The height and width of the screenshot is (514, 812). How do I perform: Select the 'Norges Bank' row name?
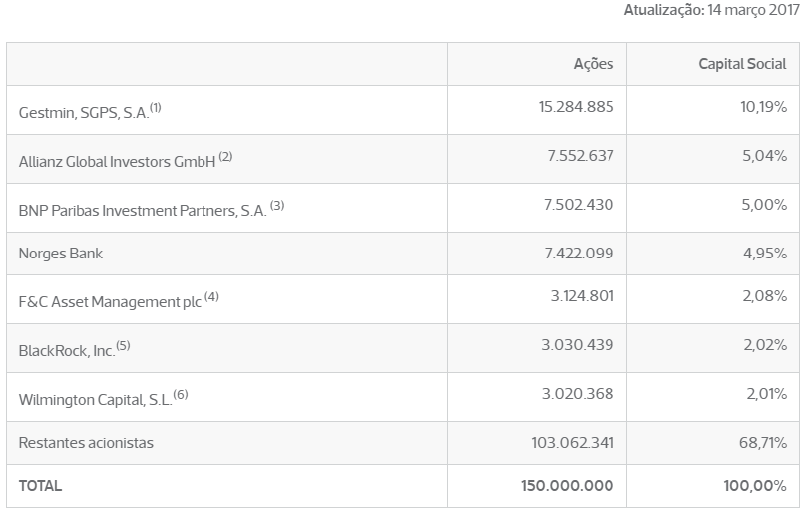pyautogui.click(x=61, y=254)
